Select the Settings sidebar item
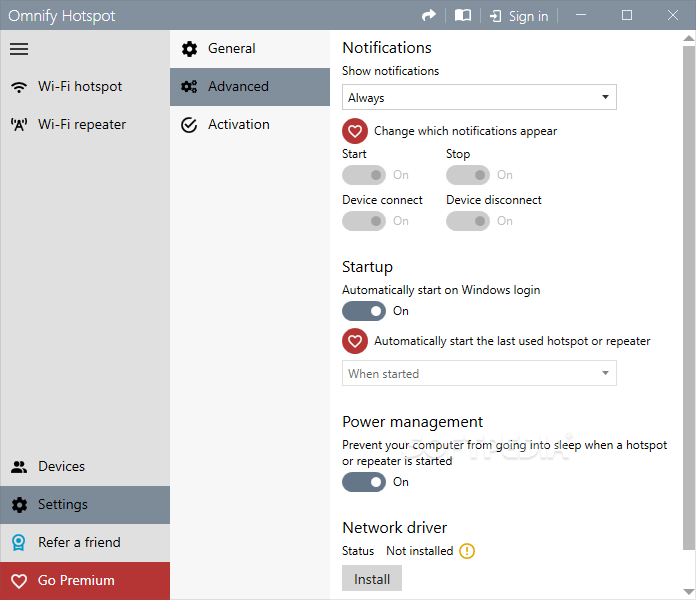The width and height of the screenshot is (696, 600). click(x=85, y=505)
